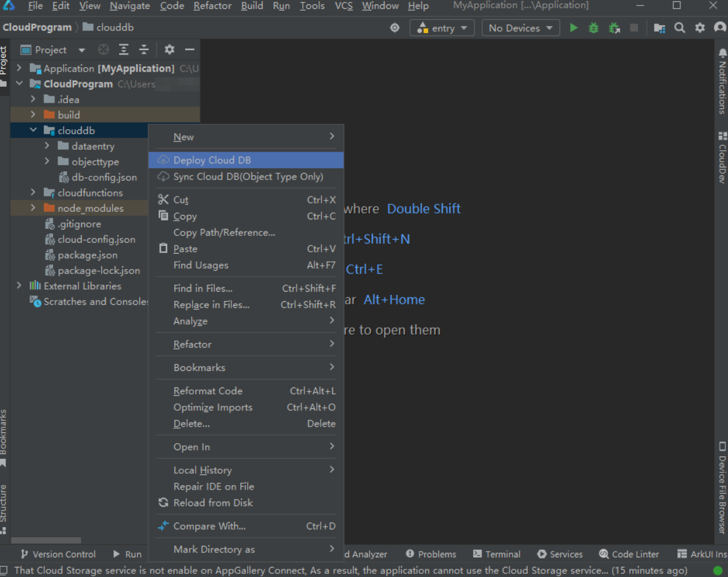Open the Refactor submenu in context menu
The image size is (728, 577).
[246, 344]
